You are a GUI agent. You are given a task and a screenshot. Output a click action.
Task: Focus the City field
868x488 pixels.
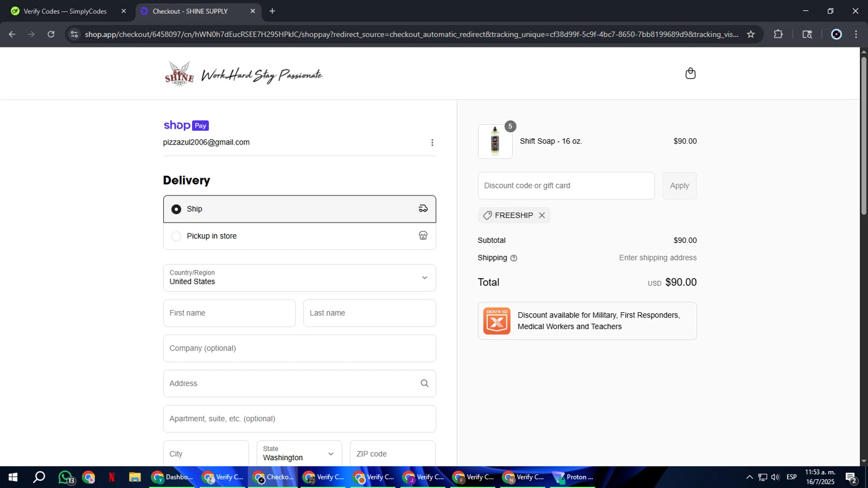(205, 453)
